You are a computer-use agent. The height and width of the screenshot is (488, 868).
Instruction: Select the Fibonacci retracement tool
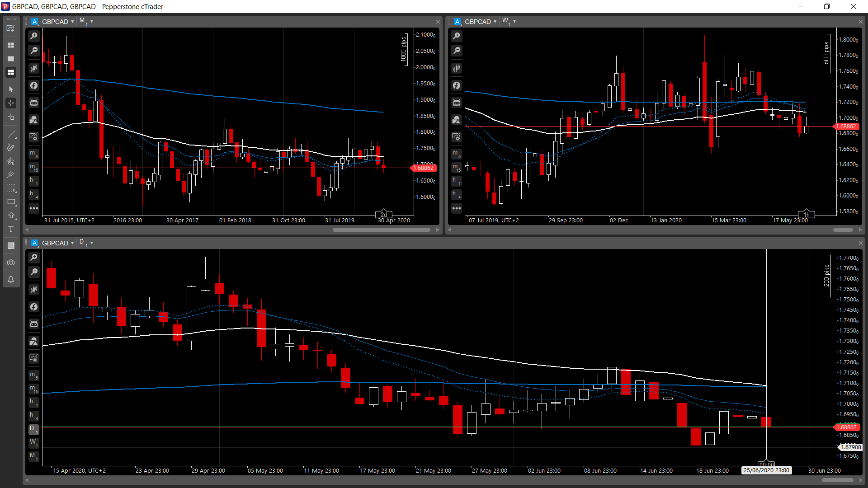[11, 188]
